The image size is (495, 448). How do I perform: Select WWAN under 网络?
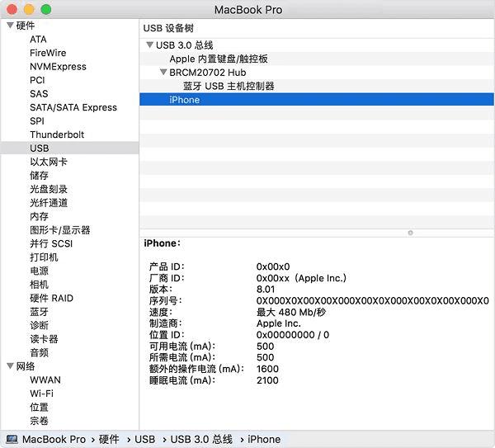pyautogui.click(x=45, y=380)
